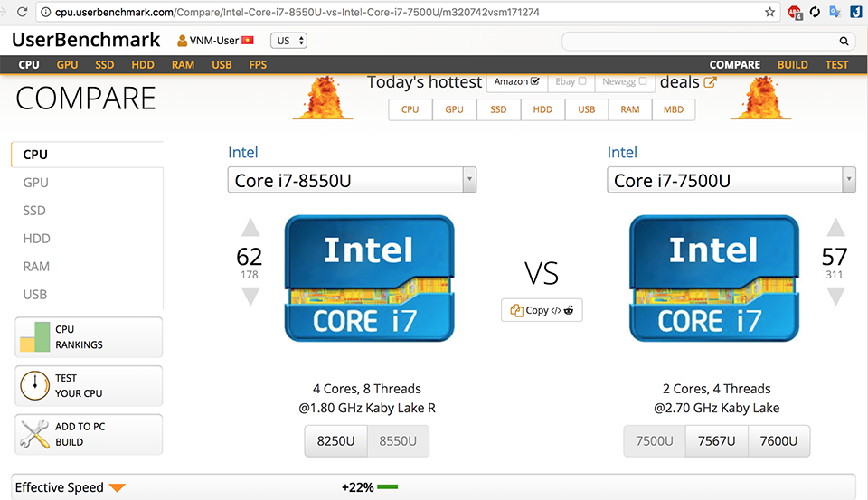Click the CPU hottest deals button
This screenshot has height=500, width=868.
(x=410, y=109)
